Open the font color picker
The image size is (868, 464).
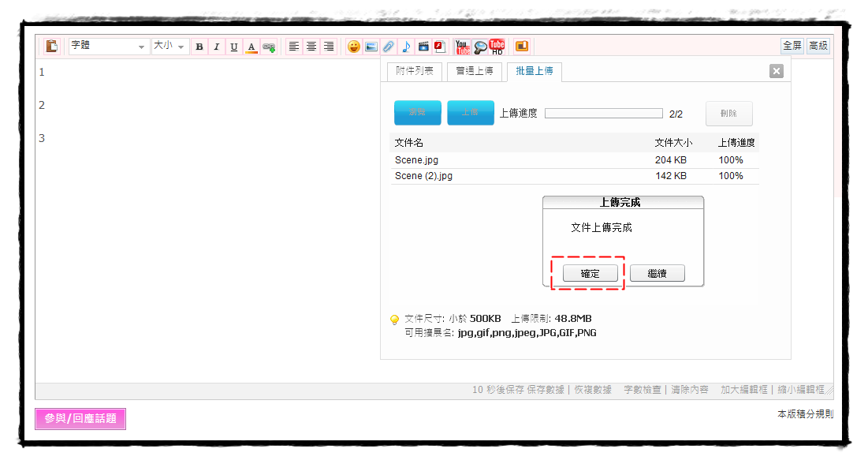click(x=251, y=47)
